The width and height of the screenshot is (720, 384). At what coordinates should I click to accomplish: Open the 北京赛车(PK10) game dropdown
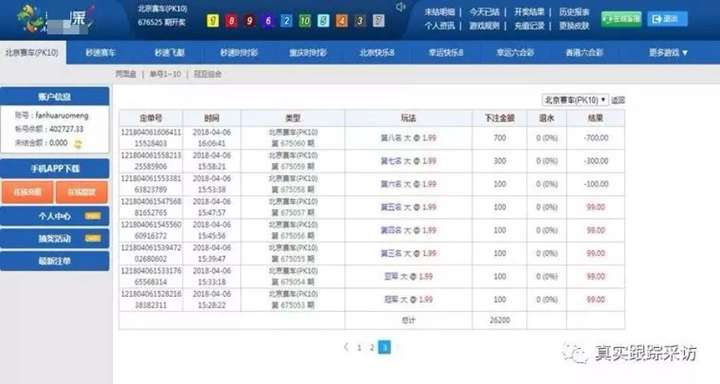pyautogui.click(x=575, y=100)
